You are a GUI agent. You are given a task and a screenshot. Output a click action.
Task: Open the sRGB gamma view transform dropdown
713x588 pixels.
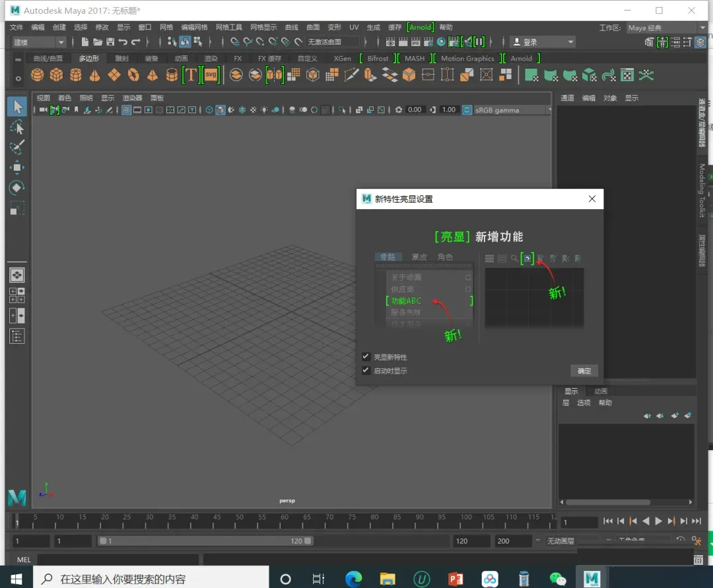(x=506, y=110)
